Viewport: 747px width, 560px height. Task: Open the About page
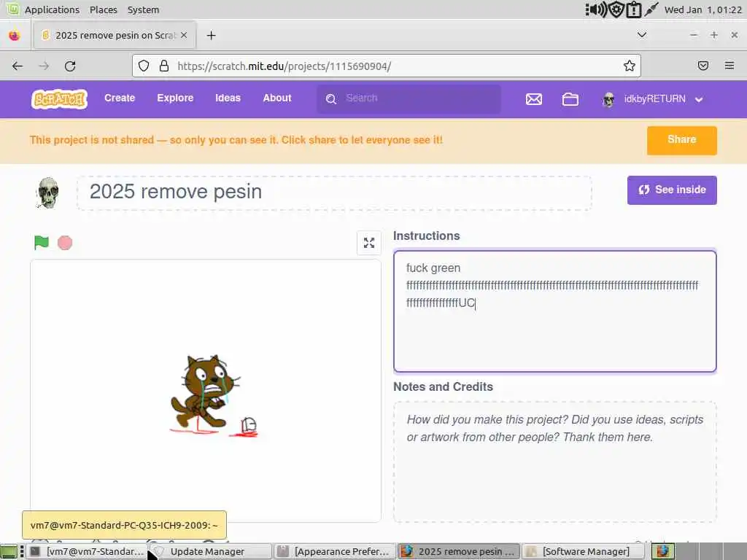coord(276,98)
